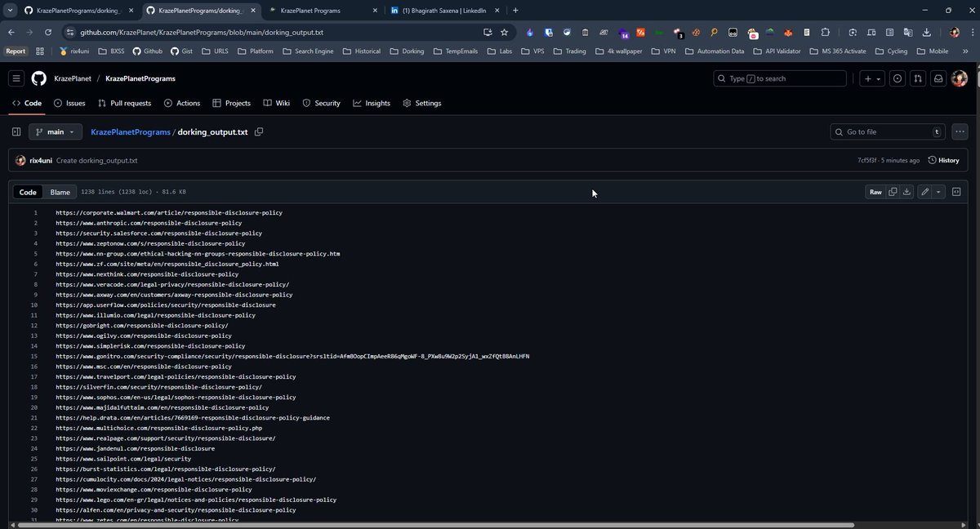Open the GitHub global navigation hamburger menu
The height and width of the screenshot is (529, 980).
pyautogui.click(x=16, y=78)
